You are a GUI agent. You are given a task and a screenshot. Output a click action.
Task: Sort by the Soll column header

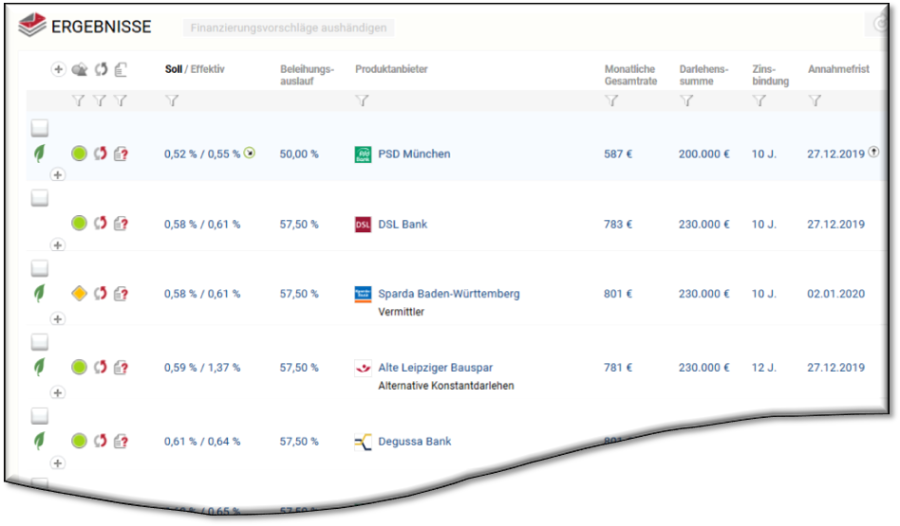click(174, 69)
